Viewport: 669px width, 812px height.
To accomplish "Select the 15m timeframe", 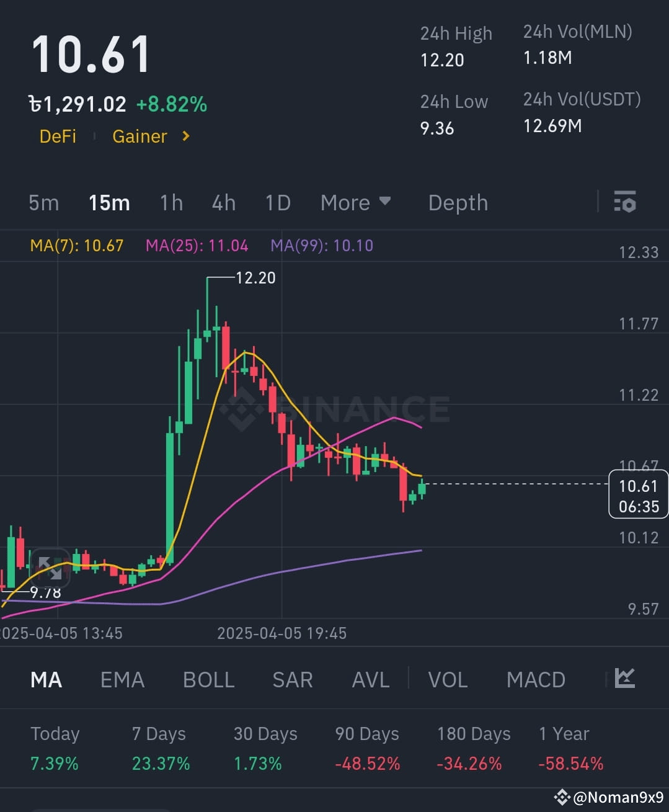I will point(109,203).
